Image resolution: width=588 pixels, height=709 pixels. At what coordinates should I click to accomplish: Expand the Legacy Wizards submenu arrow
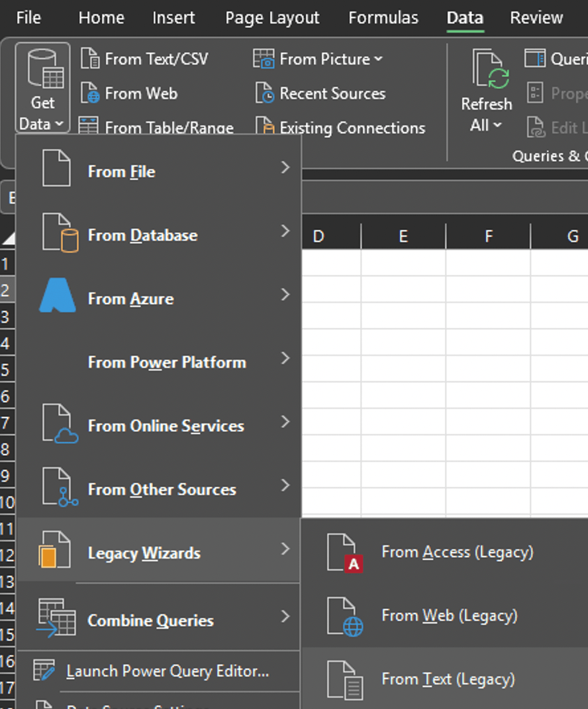(x=285, y=549)
